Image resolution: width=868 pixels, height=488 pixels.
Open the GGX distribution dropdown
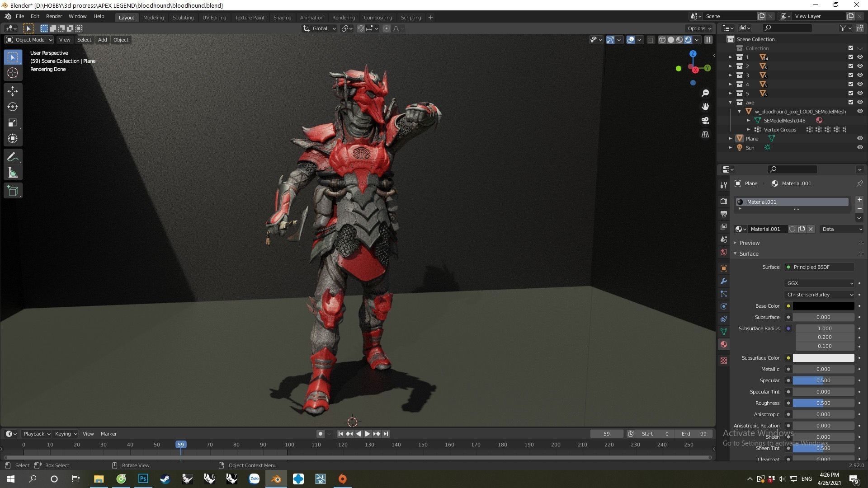tap(819, 283)
